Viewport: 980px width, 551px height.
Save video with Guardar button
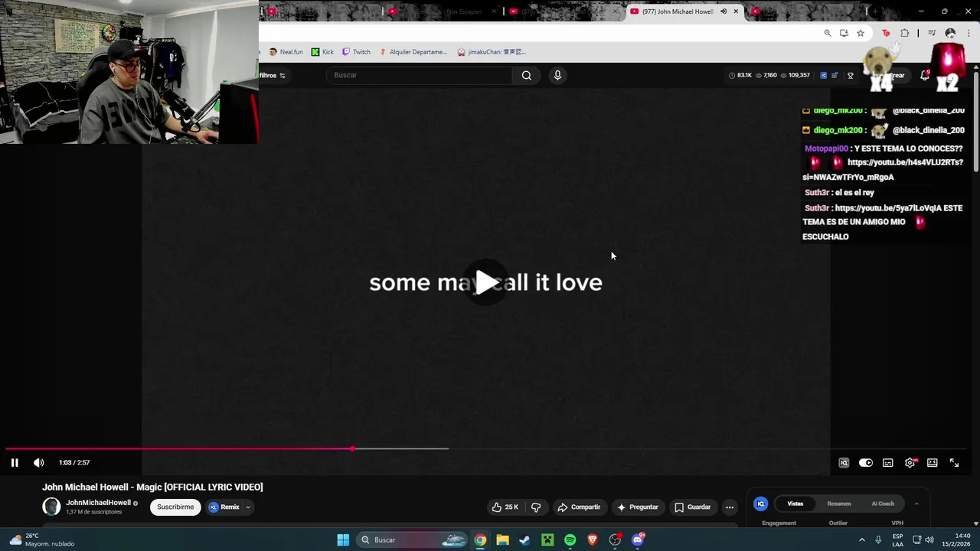(693, 507)
